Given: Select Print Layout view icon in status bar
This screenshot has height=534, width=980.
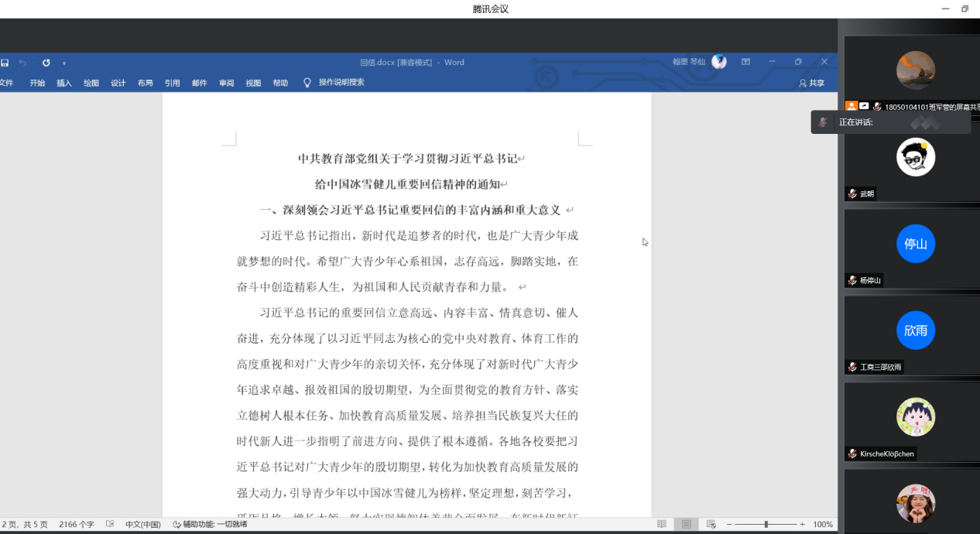Looking at the screenshot, I should pos(686,524).
